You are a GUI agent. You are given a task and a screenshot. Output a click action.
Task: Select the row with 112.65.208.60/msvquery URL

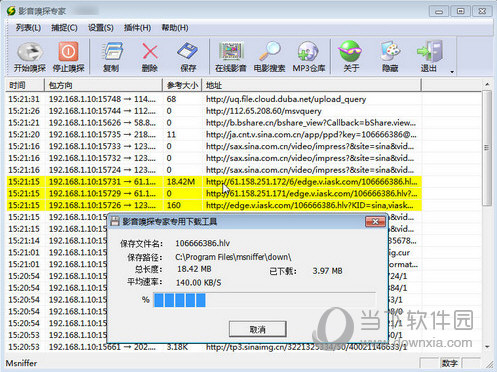click(x=214, y=111)
